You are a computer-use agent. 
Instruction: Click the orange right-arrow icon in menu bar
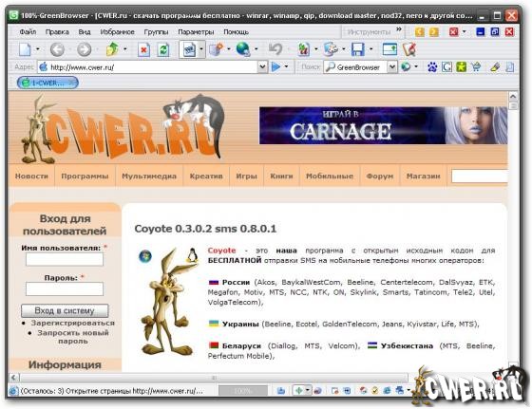tap(434, 32)
